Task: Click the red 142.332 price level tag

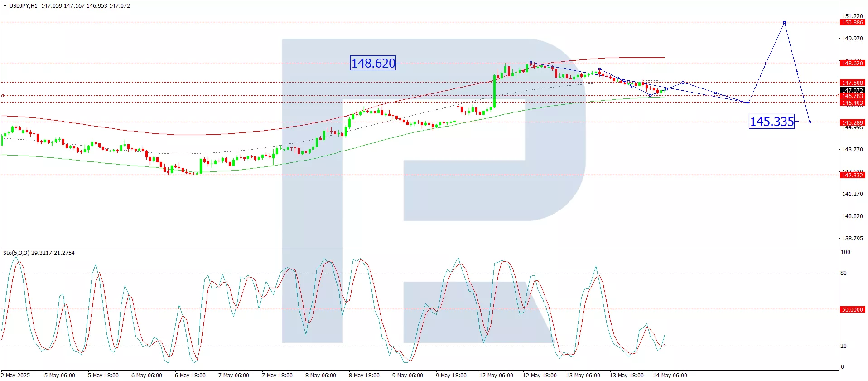Action: tap(852, 175)
